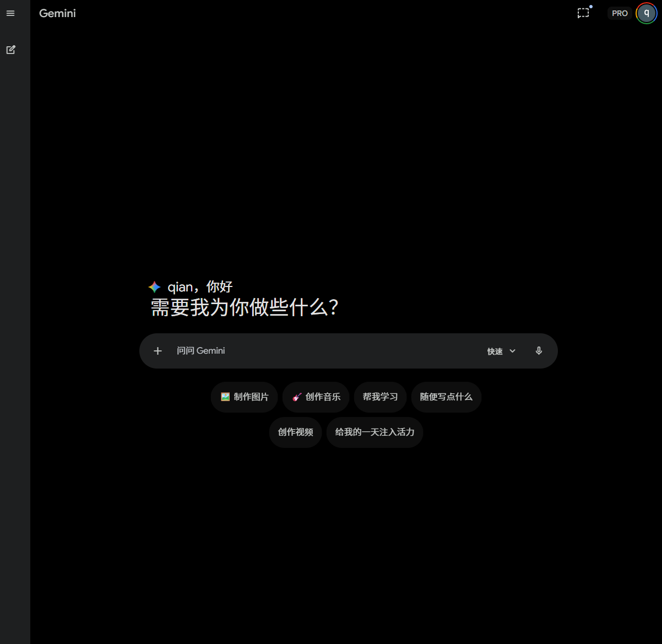The height and width of the screenshot is (644, 662).
Task: Start a new chat with the edit icon
Action: pos(10,50)
